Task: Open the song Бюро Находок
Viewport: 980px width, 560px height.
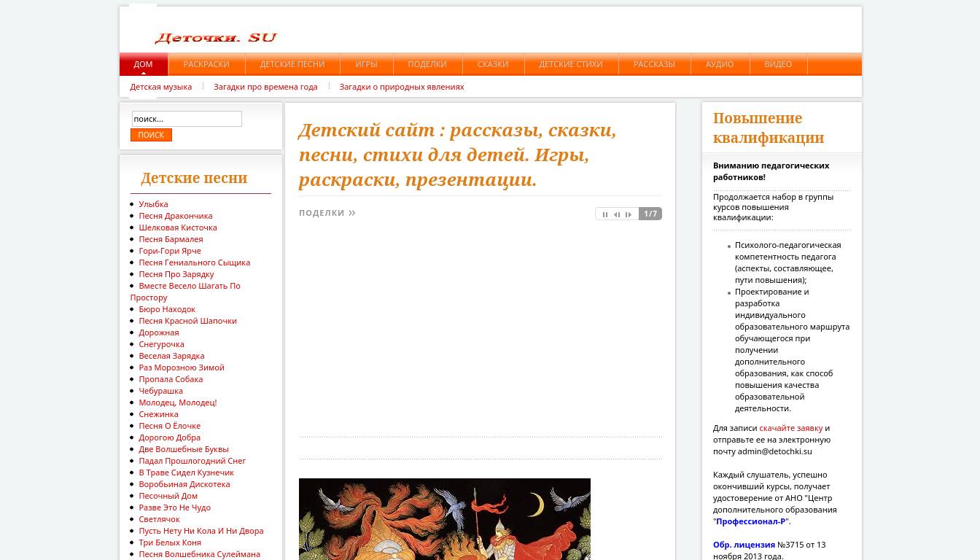Action: (x=167, y=309)
